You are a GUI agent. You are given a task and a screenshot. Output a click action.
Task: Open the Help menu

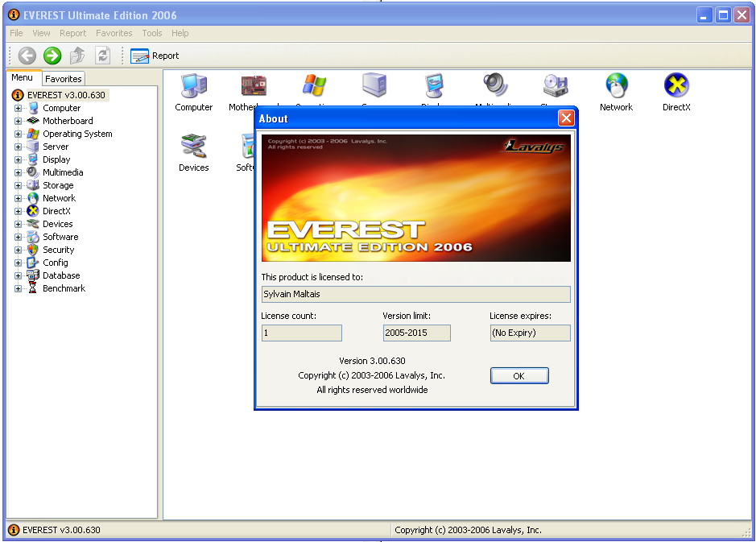coord(180,33)
